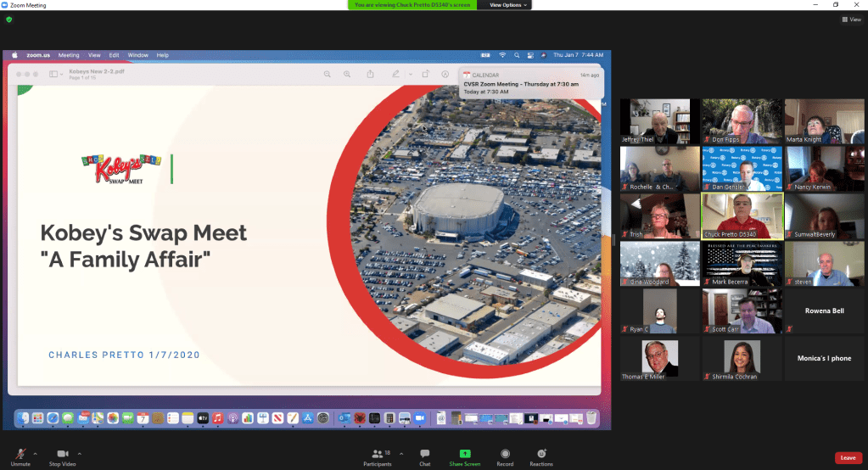Open the Reactions menu
The height and width of the screenshot is (470, 868).
[x=541, y=456]
